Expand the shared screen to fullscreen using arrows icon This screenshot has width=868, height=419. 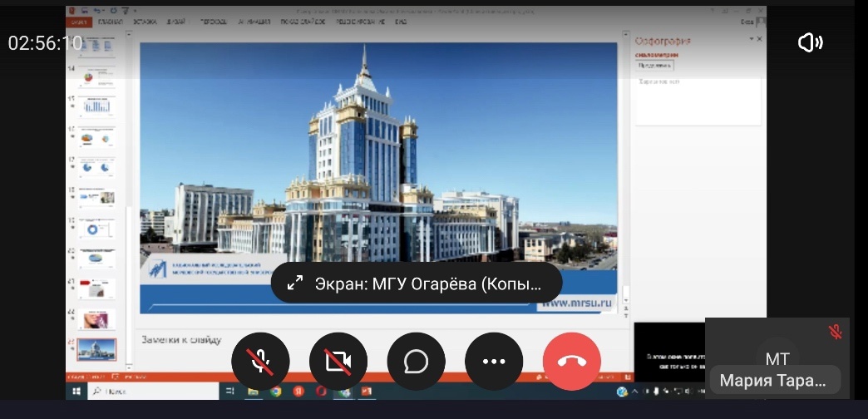click(294, 283)
